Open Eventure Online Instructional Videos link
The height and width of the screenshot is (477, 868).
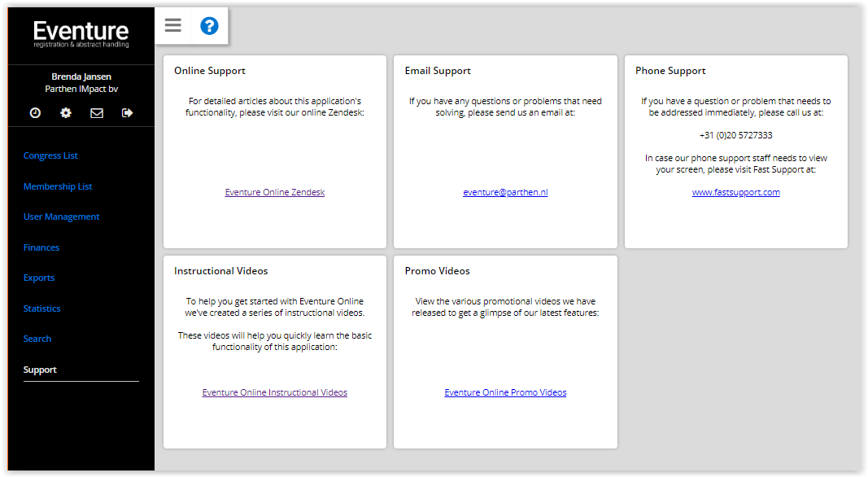275,392
